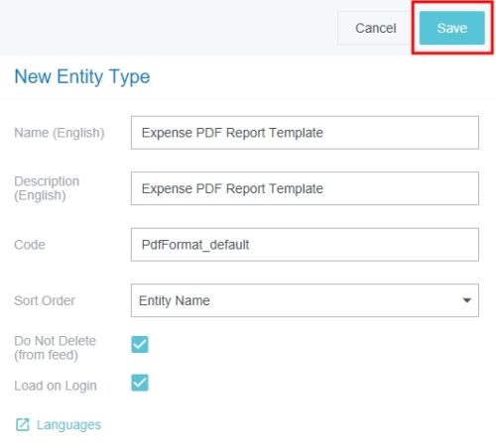Click the New Entity Type heading

(82, 77)
